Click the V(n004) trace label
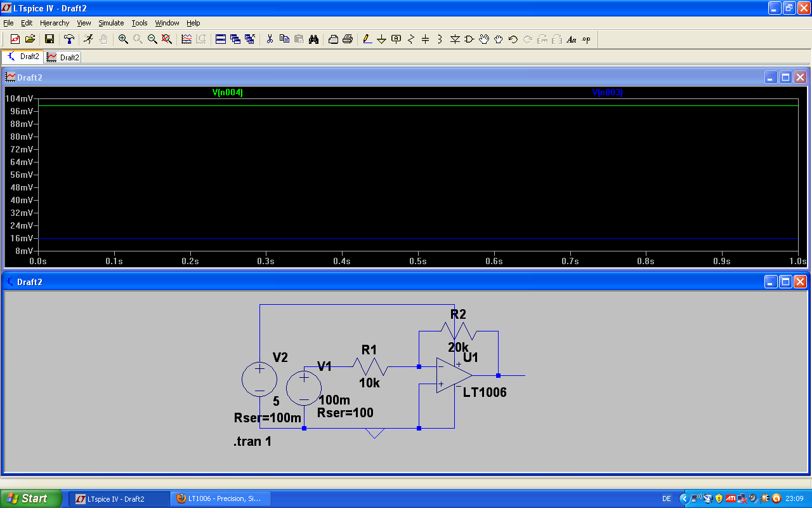Screen dimensions: 812x508 coord(228,93)
